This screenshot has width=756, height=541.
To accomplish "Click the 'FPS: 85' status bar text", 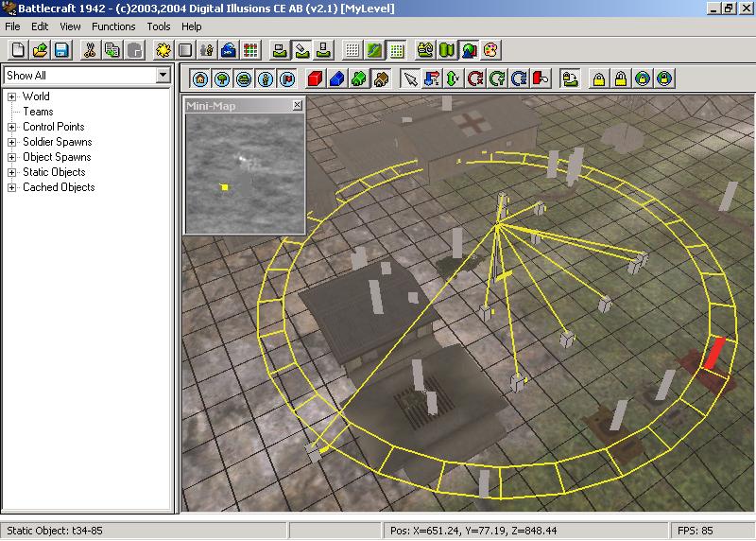I will 695,531.
